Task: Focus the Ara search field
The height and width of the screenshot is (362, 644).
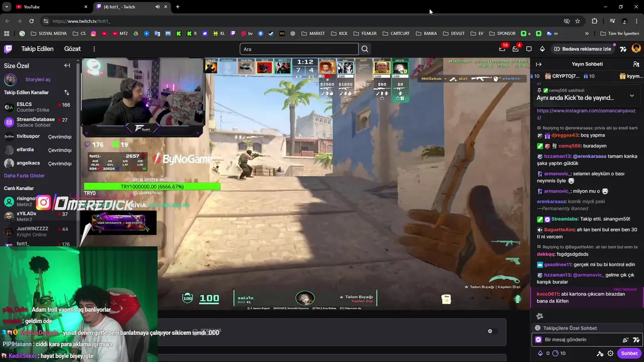Action: [x=299, y=49]
